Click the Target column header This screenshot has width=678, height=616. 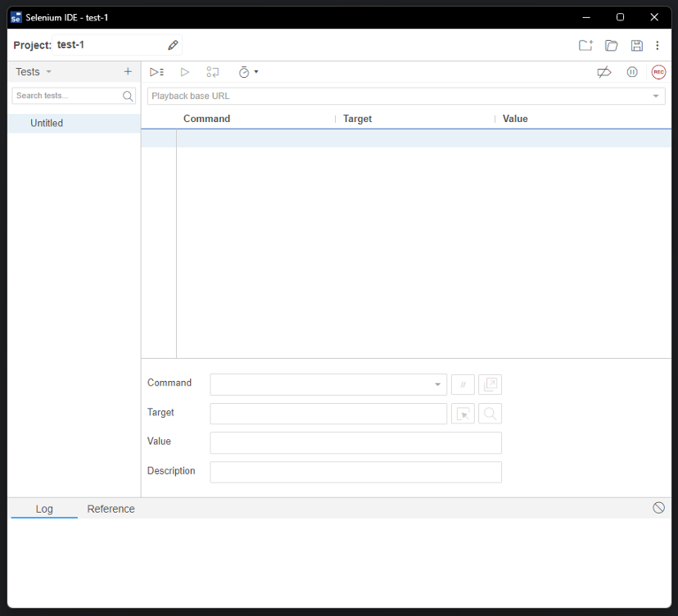(x=357, y=119)
